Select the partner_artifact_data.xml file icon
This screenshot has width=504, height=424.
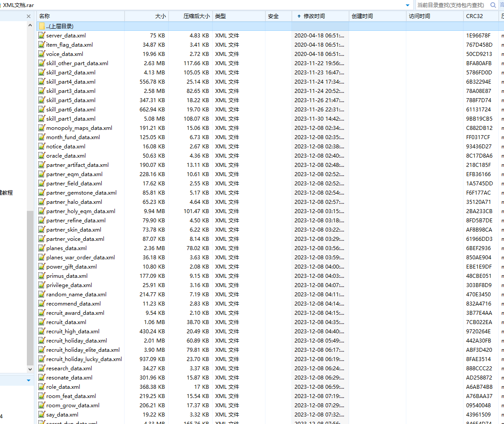point(42,165)
